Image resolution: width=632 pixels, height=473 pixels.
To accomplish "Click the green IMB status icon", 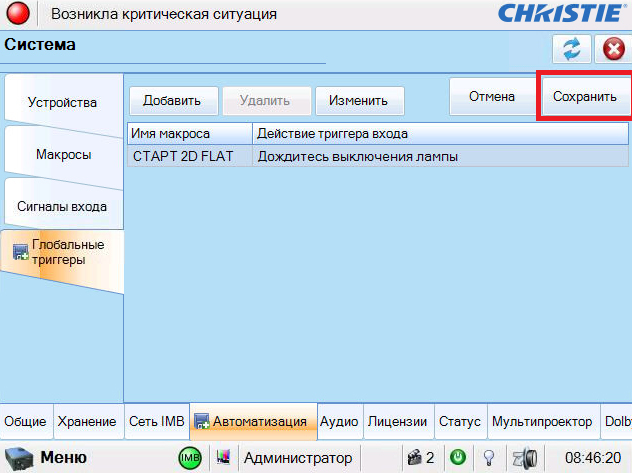I will coord(190,458).
